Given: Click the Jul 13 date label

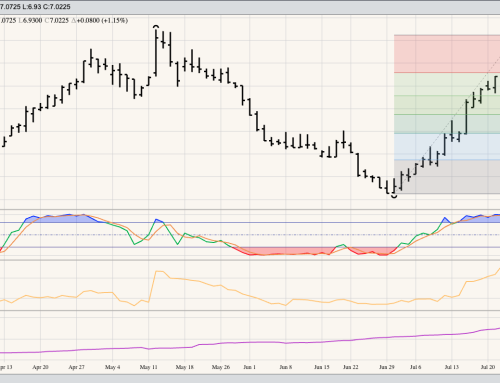Looking at the screenshot, I should [452, 367].
